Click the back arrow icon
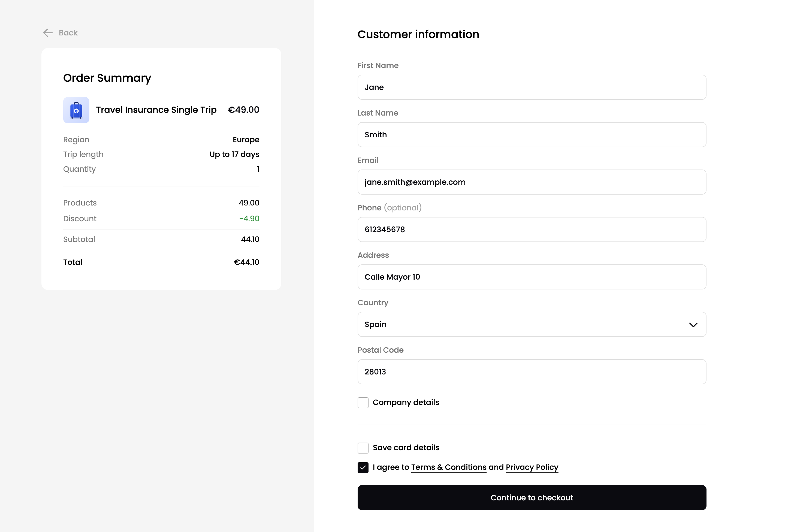Viewport: 785px width, 532px height. (x=48, y=33)
